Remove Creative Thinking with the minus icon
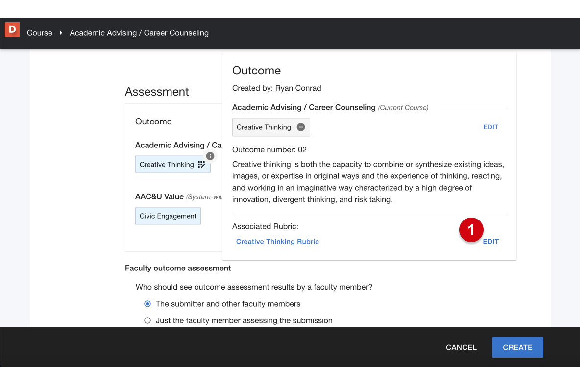This screenshot has height=367, width=588. (301, 127)
